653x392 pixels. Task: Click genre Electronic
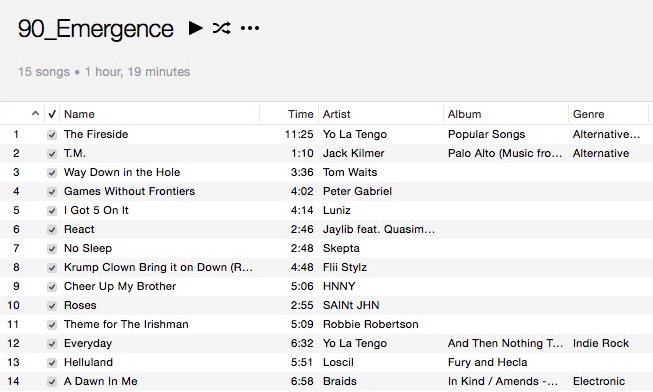[599, 381]
